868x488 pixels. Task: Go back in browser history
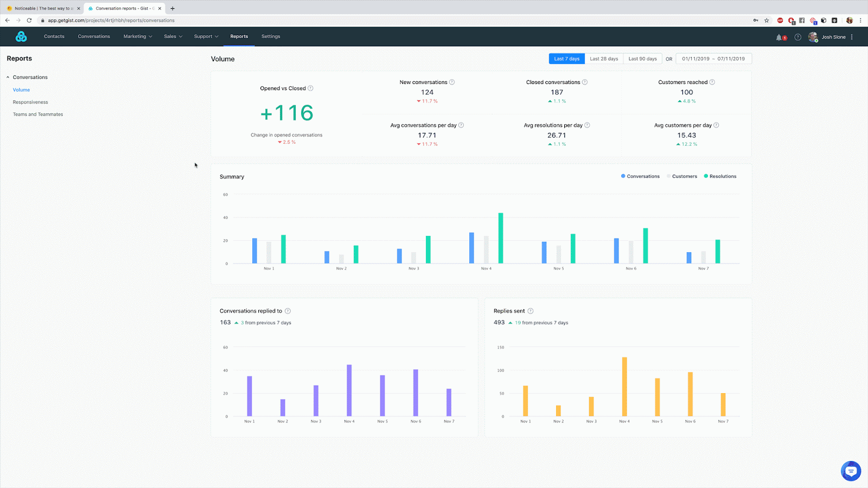coord(8,21)
